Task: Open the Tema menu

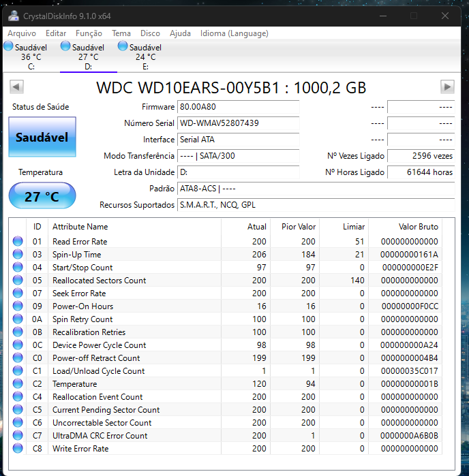Action: [x=121, y=33]
